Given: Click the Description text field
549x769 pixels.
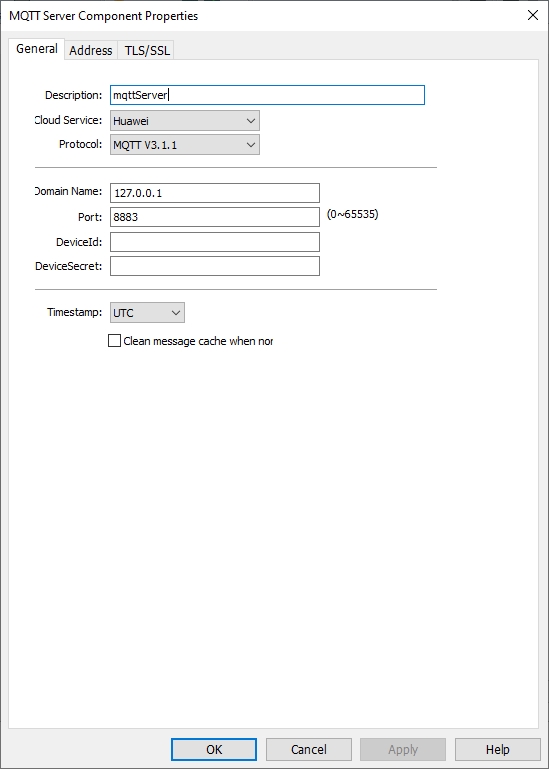Looking at the screenshot, I should [267, 95].
